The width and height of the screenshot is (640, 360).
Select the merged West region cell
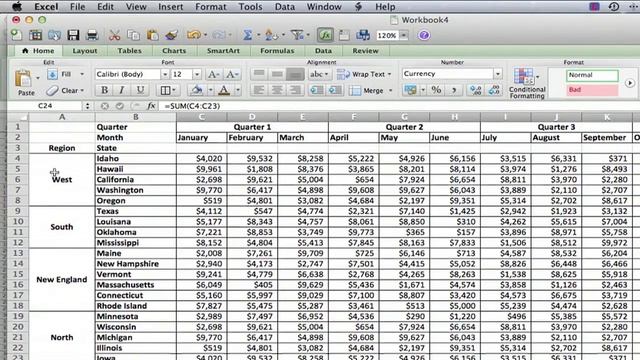coord(62,180)
